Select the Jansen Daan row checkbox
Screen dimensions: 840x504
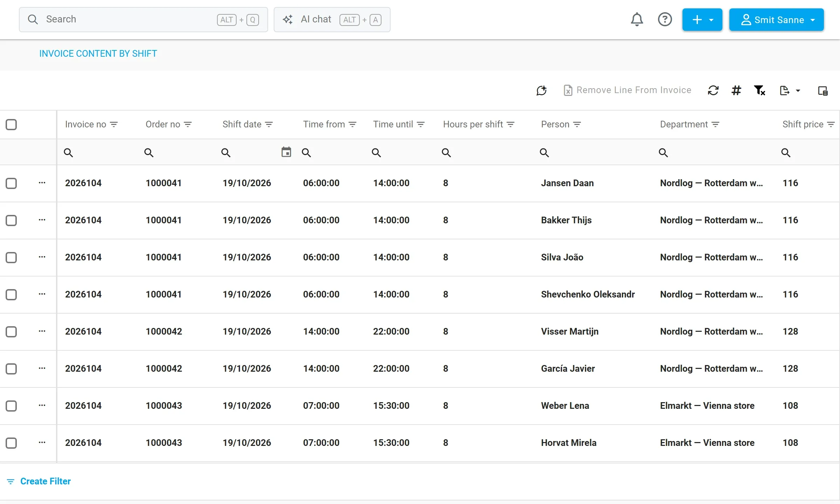pos(11,183)
